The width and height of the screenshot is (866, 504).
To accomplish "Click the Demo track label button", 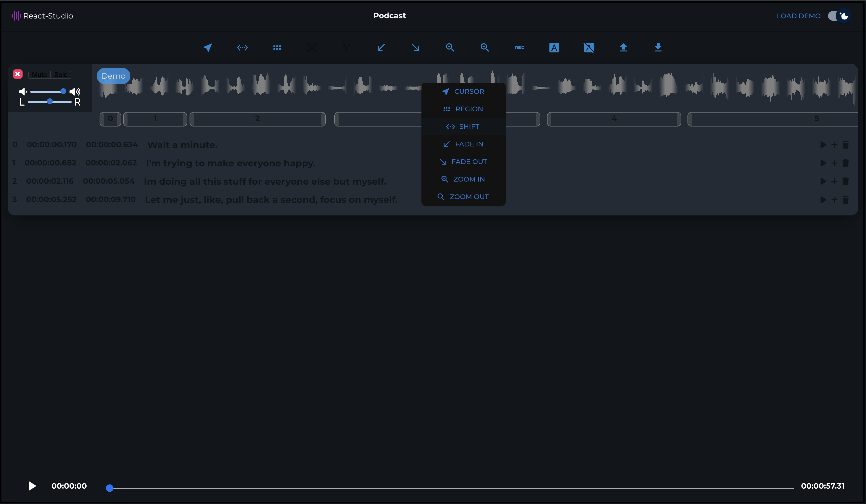I will pyautogui.click(x=113, y=76).
